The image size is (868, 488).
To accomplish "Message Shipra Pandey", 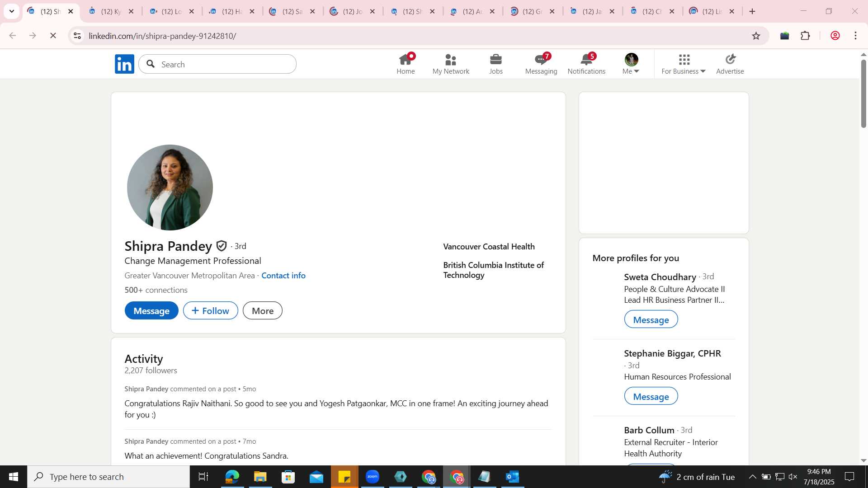I will click(x=151, y=311).
